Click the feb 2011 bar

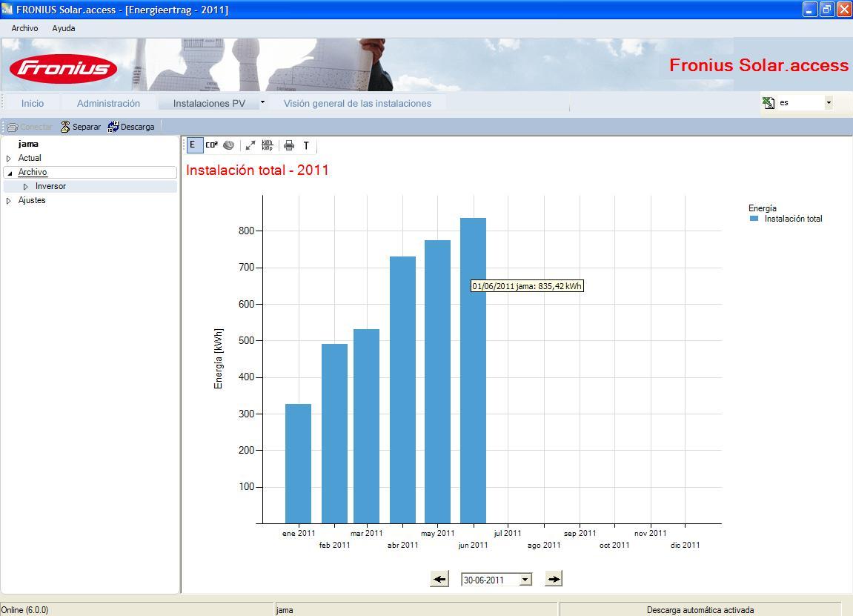click(x=334, y=434)
